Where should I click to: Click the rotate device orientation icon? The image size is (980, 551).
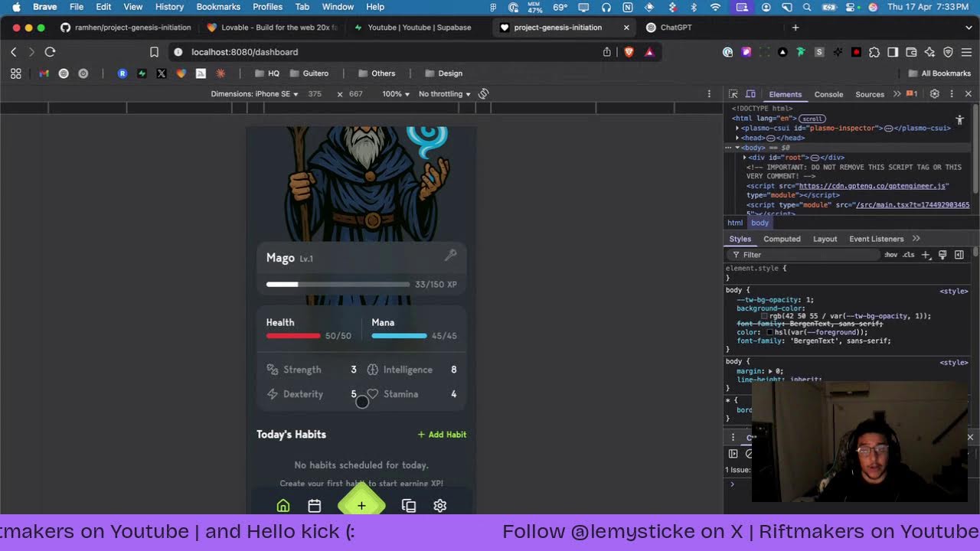[x=483, y=93]
